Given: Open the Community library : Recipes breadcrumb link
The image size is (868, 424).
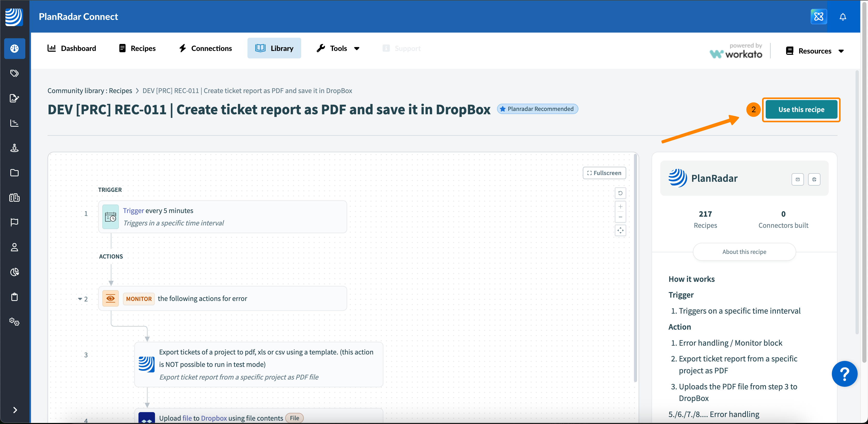Looking at the screenshot, I should pos(90,91).
